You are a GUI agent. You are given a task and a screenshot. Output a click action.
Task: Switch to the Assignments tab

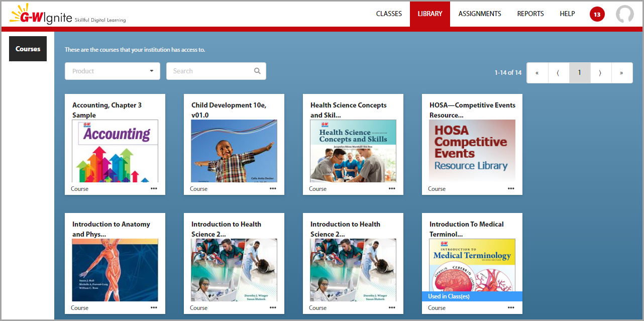[x=480, y=14]
